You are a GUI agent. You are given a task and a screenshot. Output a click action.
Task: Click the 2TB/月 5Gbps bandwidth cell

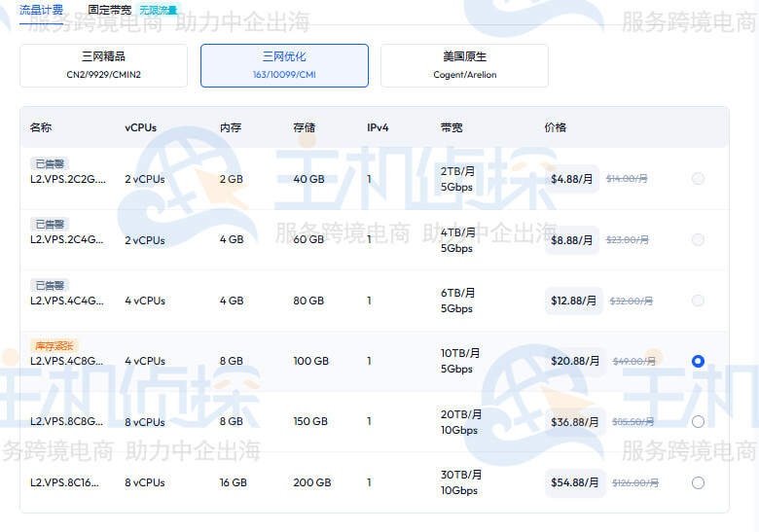point(457,179)
